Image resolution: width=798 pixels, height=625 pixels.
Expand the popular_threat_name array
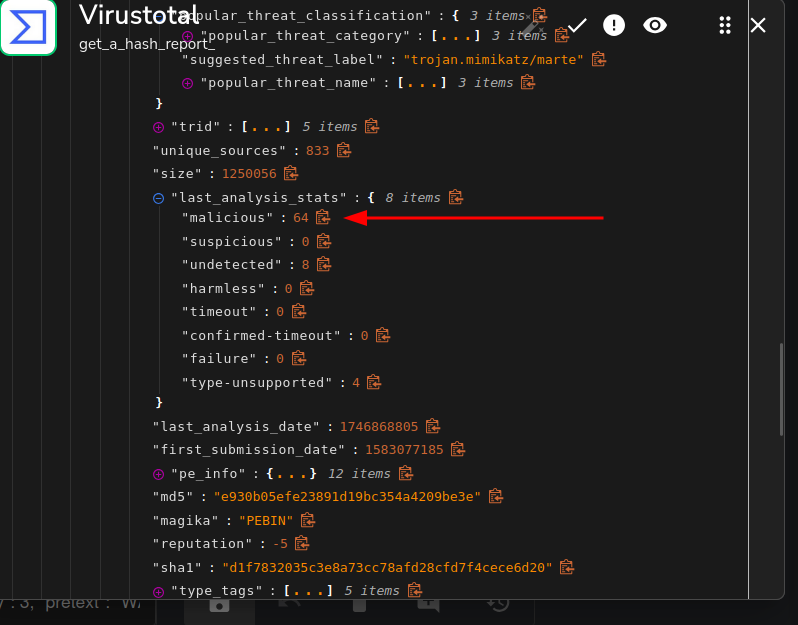tap(187, 83)
